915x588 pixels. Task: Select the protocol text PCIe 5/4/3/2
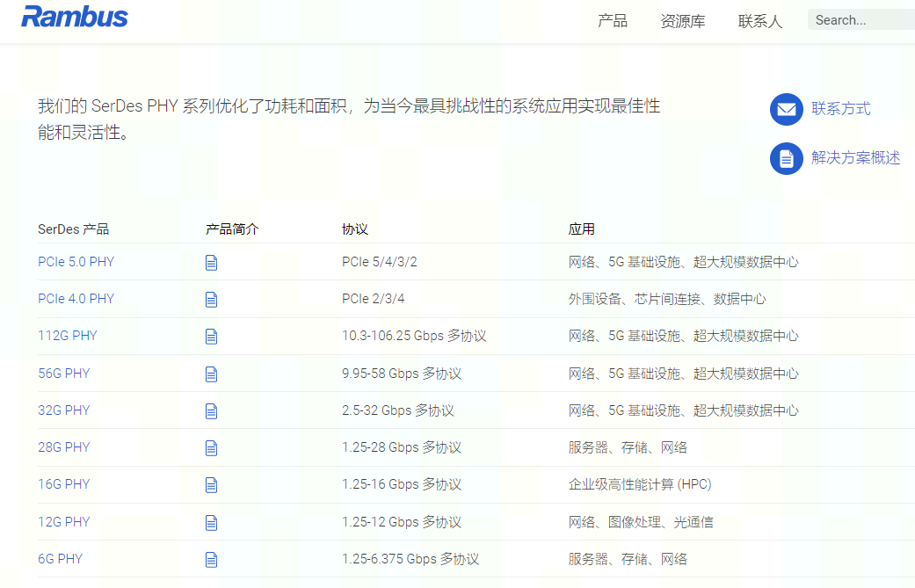380,262
